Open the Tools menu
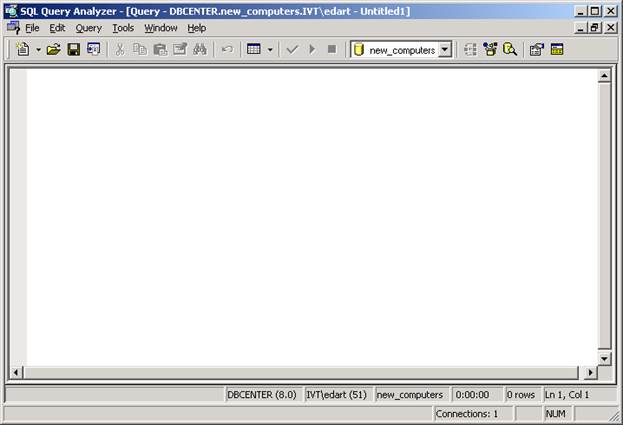The height and width of the screenshot is (425, 623). click(123, 28)
